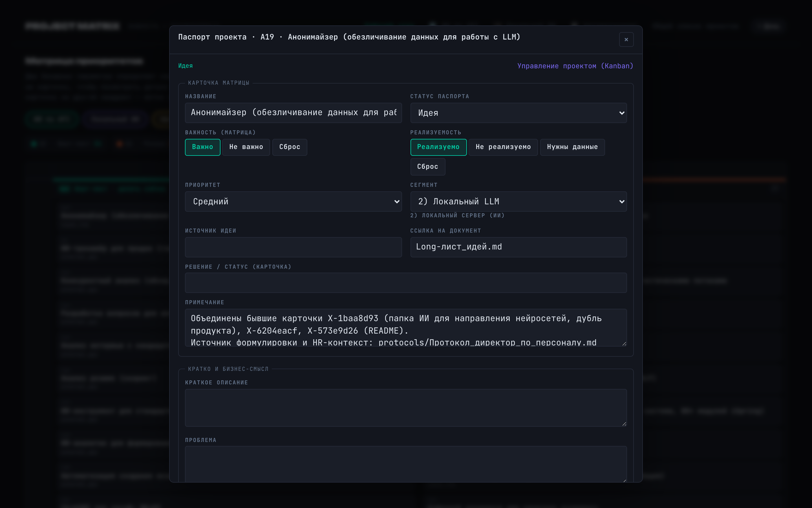Click Сброс under Реализуемость
The height and width of the screenshot is (508, 812).
(427, 167)
